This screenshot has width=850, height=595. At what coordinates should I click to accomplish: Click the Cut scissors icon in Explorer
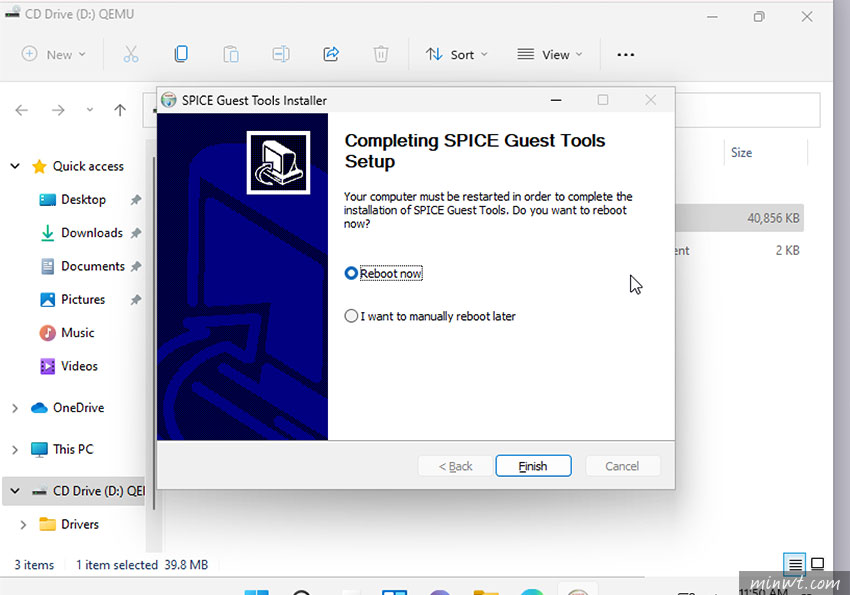coord(131,54)
